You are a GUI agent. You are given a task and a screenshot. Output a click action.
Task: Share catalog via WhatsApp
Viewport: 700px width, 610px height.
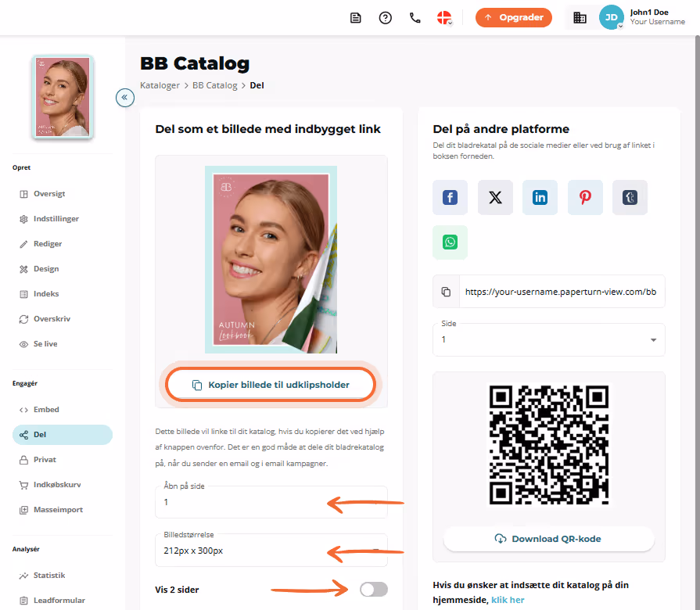coord(450,242)
